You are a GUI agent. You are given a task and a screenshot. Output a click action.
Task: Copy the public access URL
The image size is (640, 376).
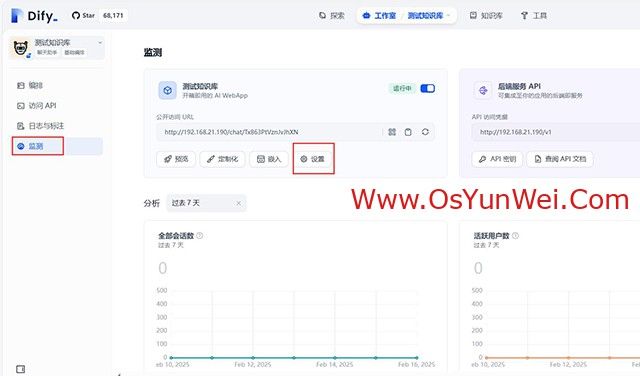[408, 132]
